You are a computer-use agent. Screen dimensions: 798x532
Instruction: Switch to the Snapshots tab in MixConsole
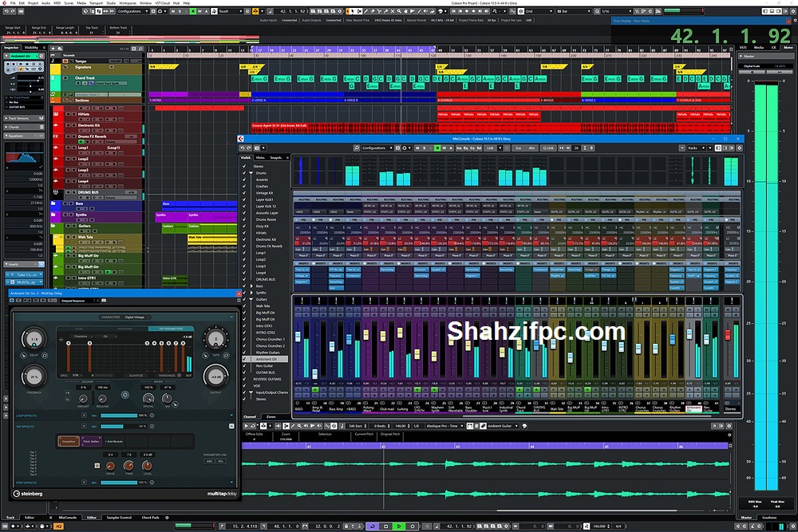coord(278,159)
